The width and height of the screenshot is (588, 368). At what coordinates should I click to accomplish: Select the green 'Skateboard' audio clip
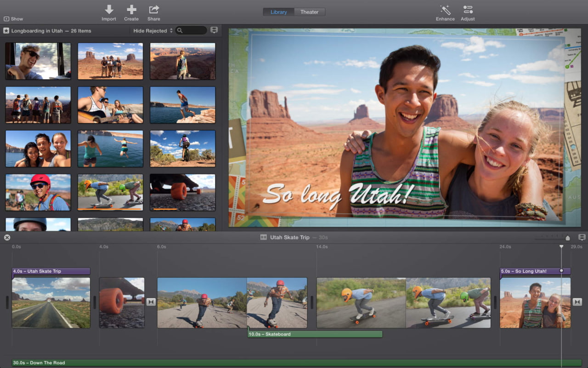(x=315, y=334)
